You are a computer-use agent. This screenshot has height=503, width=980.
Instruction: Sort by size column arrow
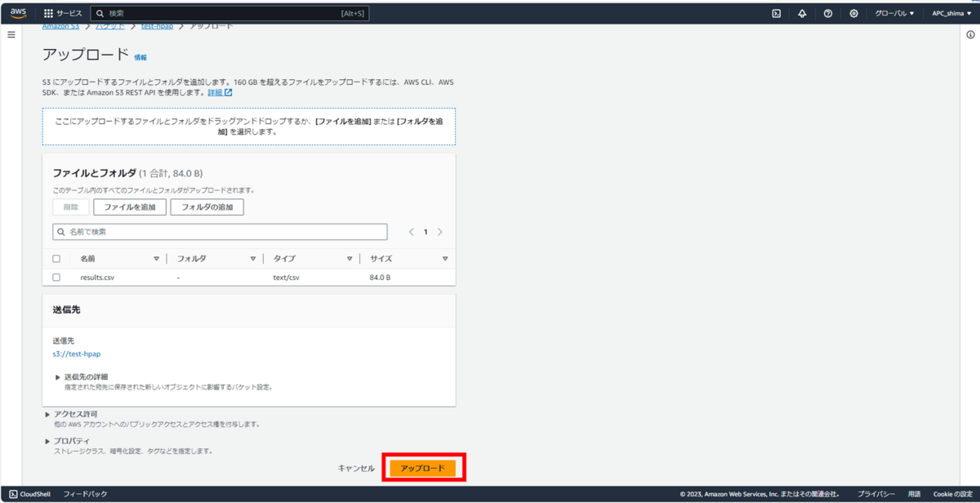pos(445,259)
